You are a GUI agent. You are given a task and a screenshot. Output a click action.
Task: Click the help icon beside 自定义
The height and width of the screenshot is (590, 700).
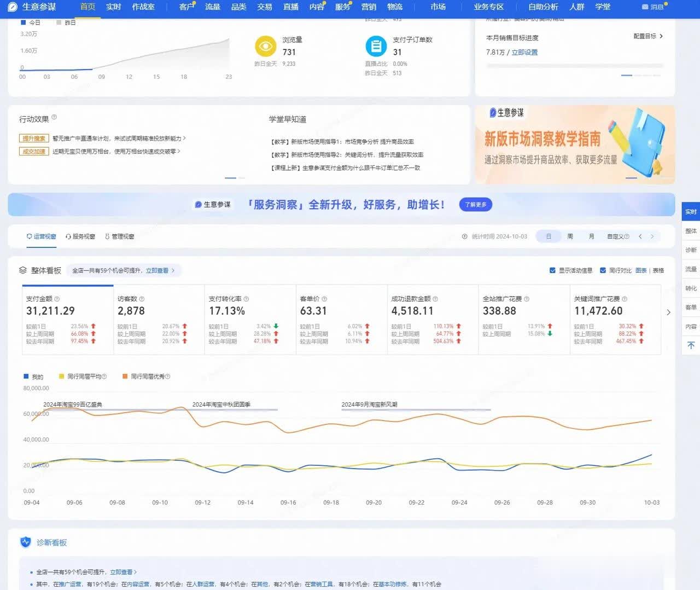coord(627,236)
